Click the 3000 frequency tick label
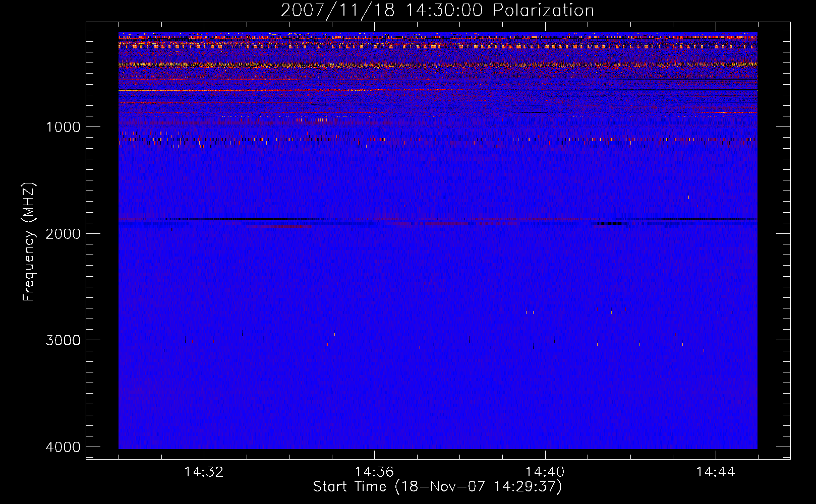The width and height of the screenshot is (816, 504). tap(63, 340)
